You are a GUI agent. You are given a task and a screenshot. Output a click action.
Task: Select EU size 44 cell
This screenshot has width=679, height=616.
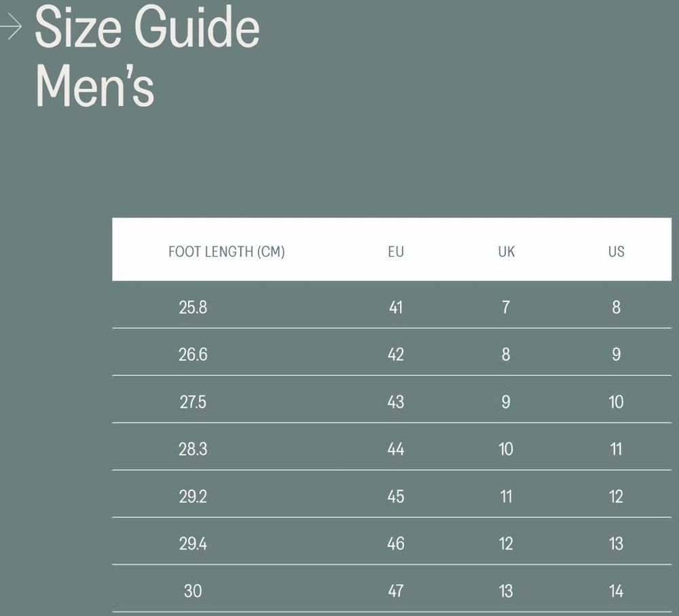click(x=396, y=449)
